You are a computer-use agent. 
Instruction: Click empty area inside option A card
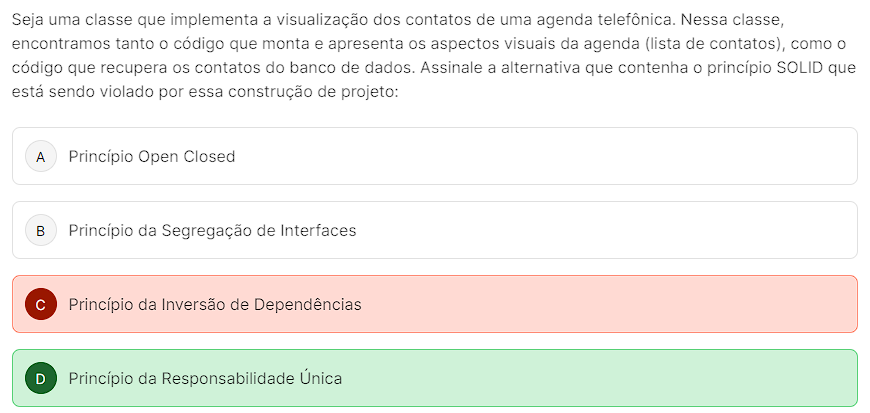click(544, 157)
